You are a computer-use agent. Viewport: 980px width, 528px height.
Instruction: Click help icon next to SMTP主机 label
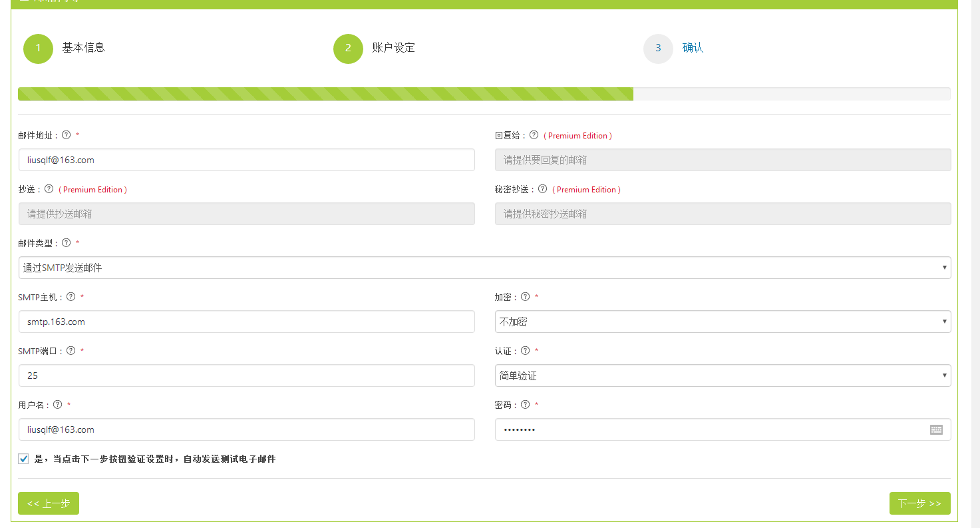pos(71,297)
